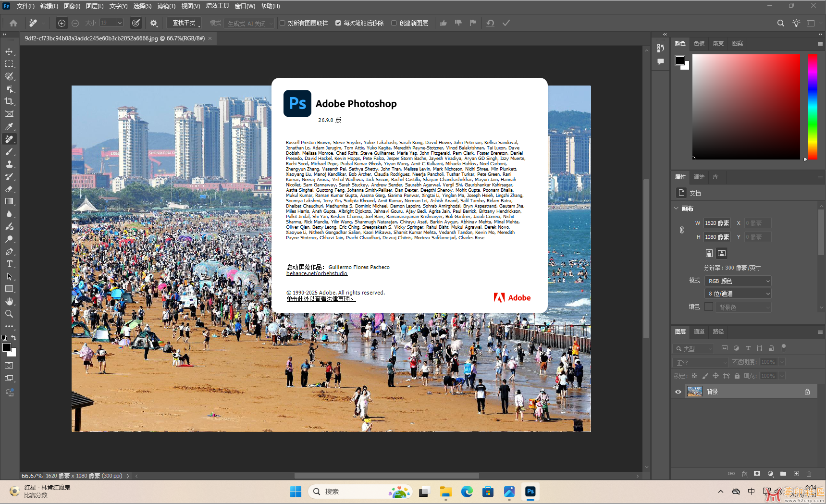Toggle Quick Mask mode in toolbar

9,366
